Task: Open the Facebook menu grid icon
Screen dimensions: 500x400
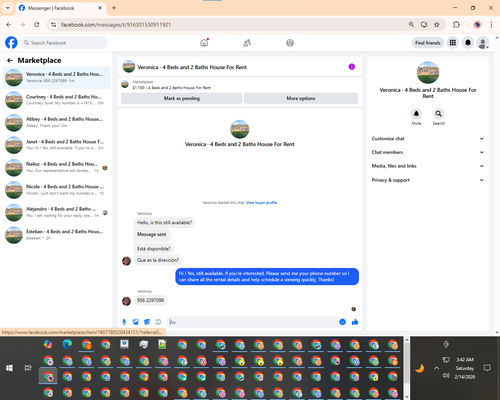Action: [x=453, y=43]
